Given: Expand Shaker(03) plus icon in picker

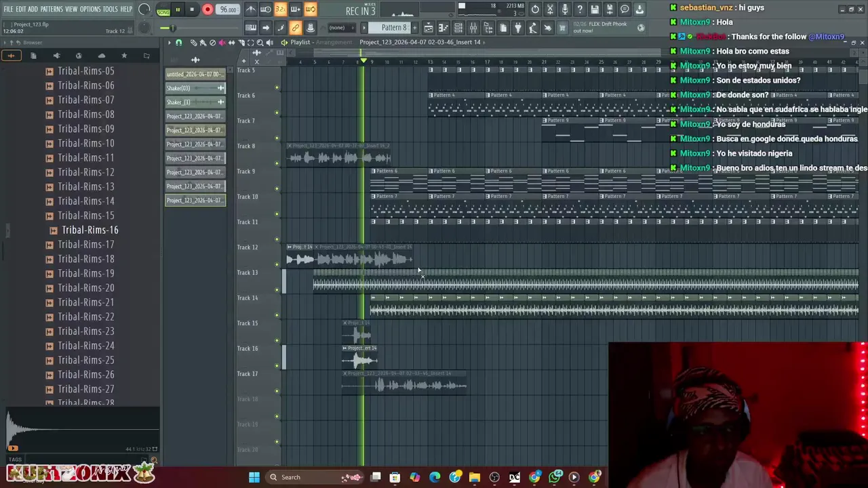Looking at the screenshot, I should coord(220,88).
